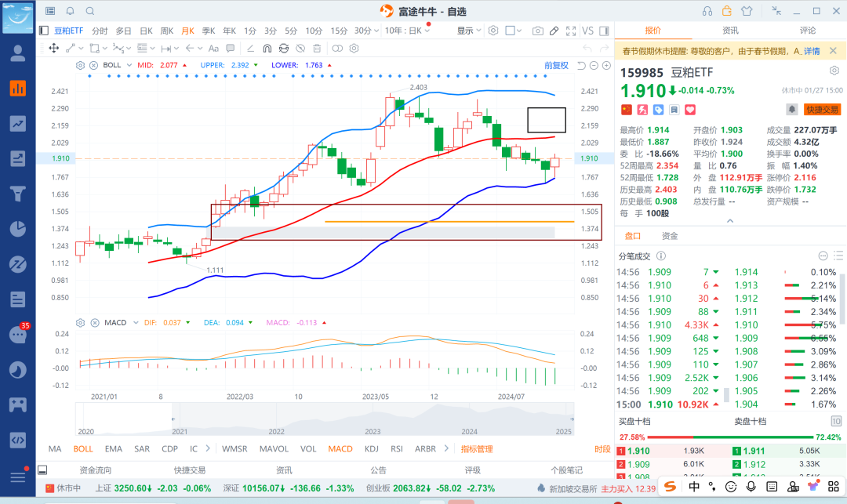Open quote panel settings gear
This screenshot has width=847, height=504.
pos(834,71)
